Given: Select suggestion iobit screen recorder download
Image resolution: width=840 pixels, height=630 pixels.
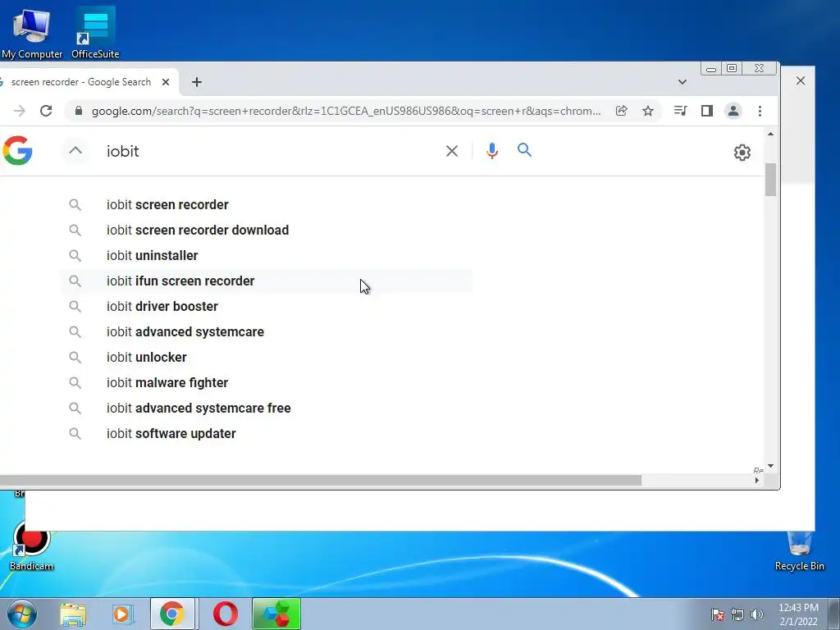Looking at the screenshot, I should click(x=267, y=230).
